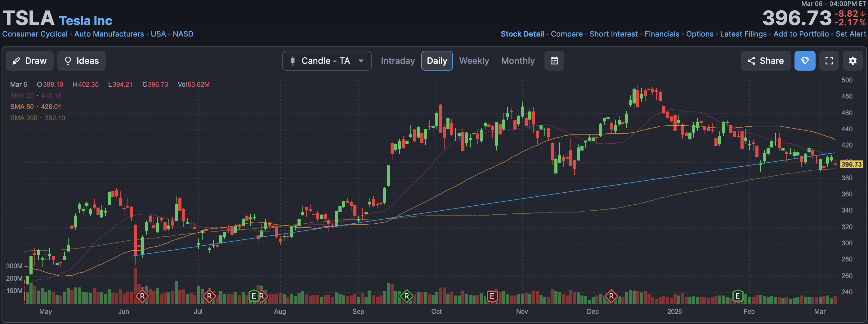Click the Vol 63.62M readout
Image resolution: width=868 pixels, height=324 pixels.
(193, 85)
